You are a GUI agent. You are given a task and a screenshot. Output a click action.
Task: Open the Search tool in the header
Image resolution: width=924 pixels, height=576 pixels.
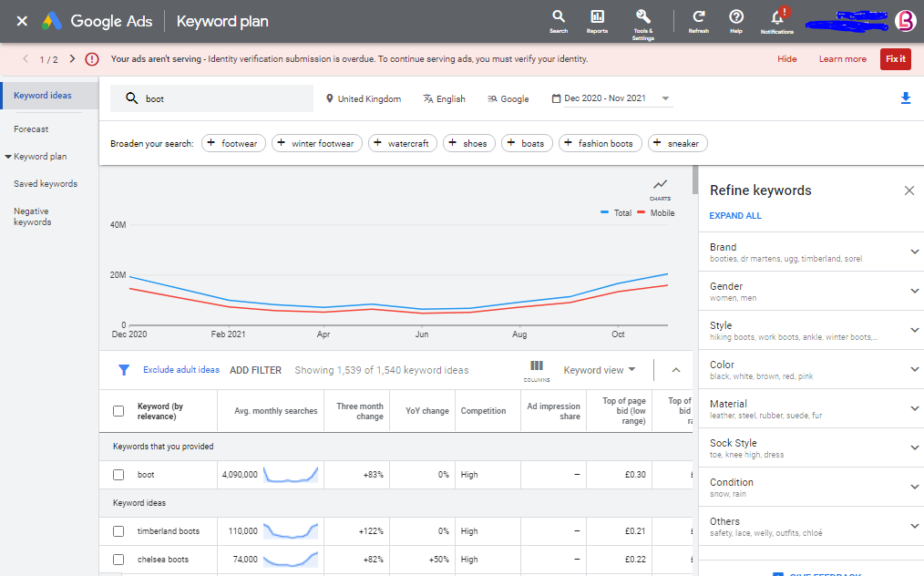pyautogui.click(x=558, y=21)
